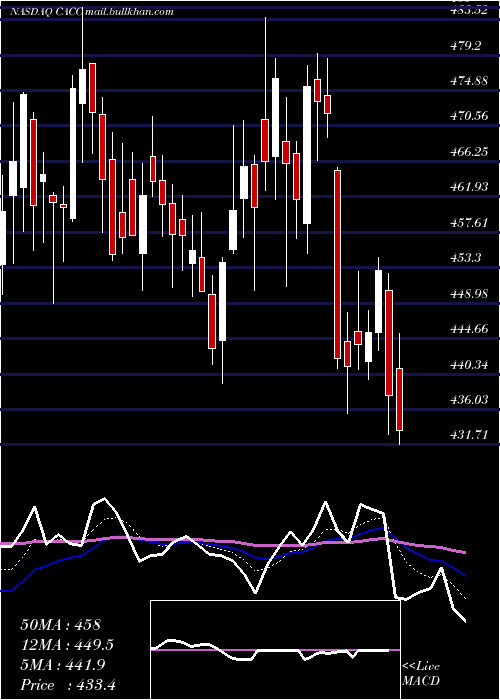This screenshot has width=500, height=700.
Task: Click the mail.bullkhan.com watermark text
Action: [x=129, y=12]
